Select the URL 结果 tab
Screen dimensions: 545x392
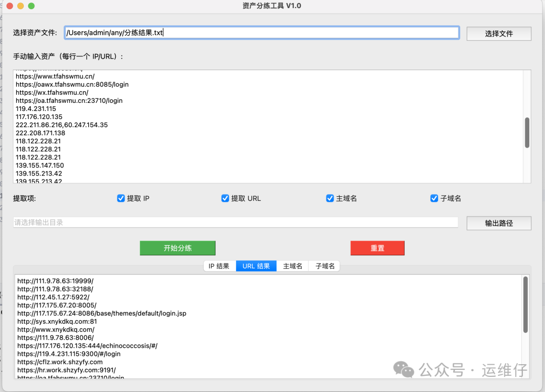256,266
